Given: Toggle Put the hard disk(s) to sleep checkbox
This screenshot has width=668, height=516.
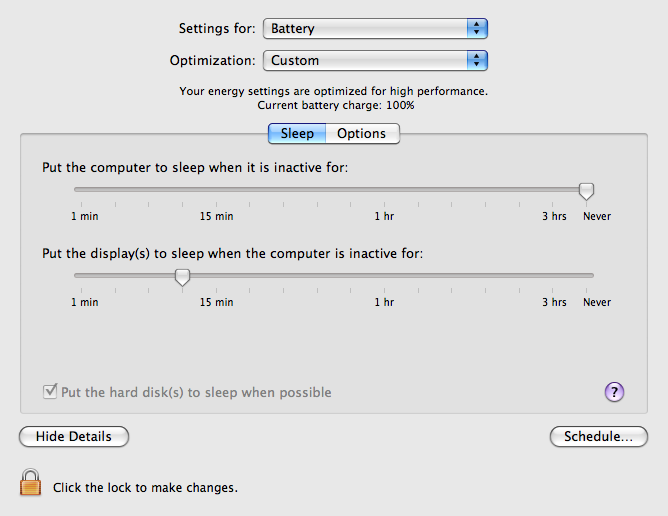Looking at the screenshot, I should pos(50,391).
